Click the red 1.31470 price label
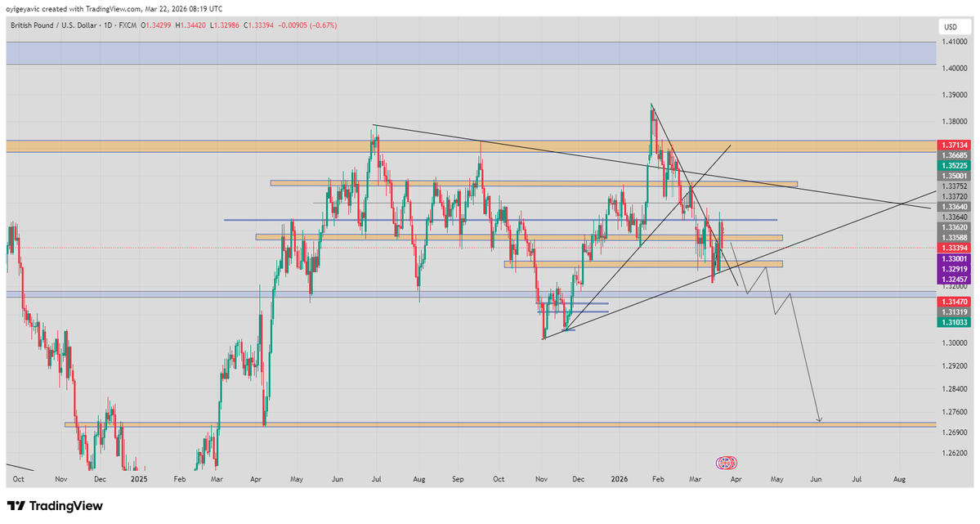 (954, 302)
